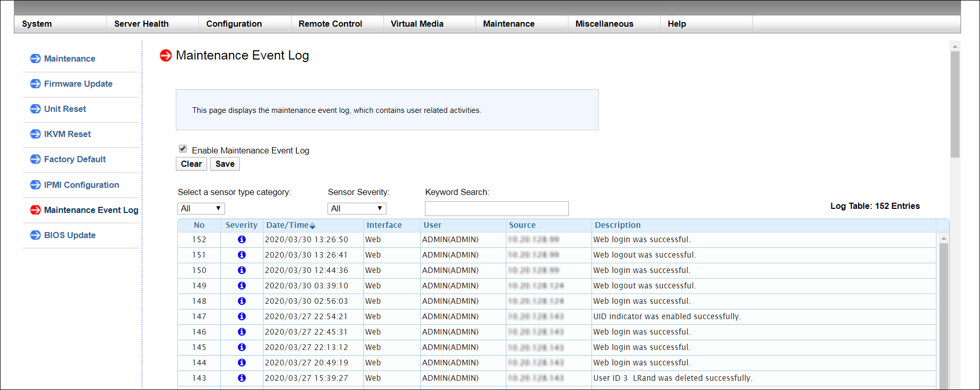Click the arrow icon beside Firmware Update
The height and width of the screenshot is (390, 980).
[x=35, y=84]
